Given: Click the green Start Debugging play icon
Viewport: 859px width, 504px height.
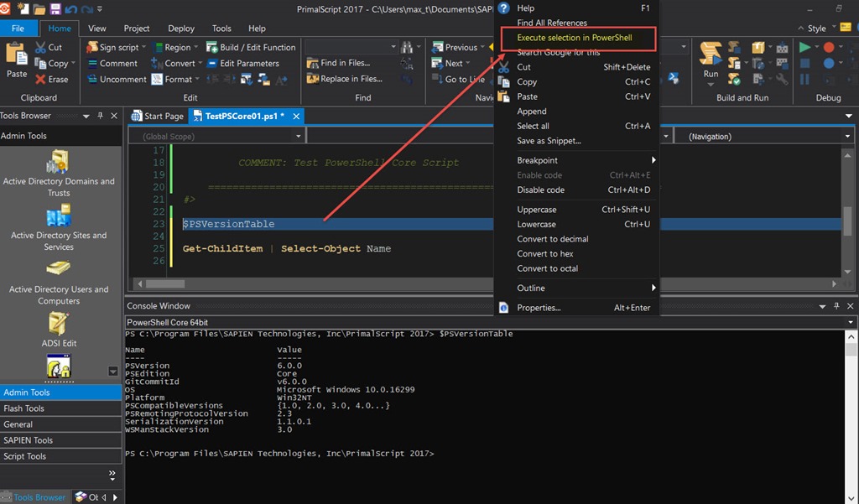Looking at the screenshot, I should 804,47.
